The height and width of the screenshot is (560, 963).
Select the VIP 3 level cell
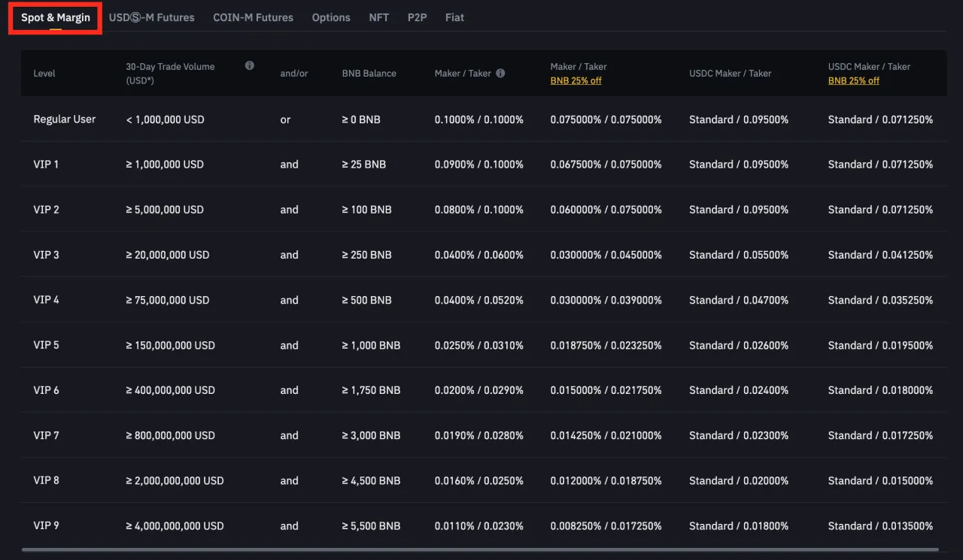tap(47, 255)
